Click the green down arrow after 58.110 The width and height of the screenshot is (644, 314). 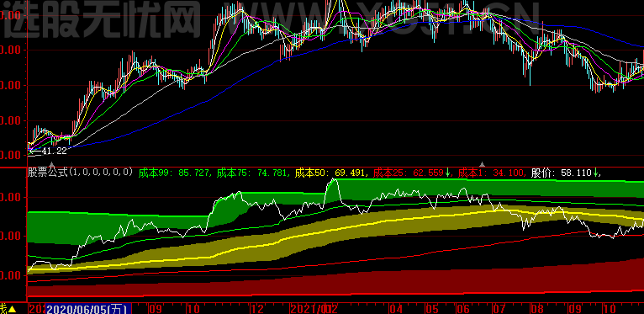tap(595, 173)
